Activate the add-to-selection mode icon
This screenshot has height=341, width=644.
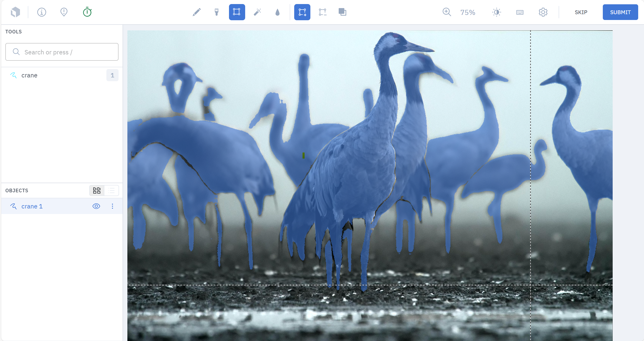click(x=302, y=12)
